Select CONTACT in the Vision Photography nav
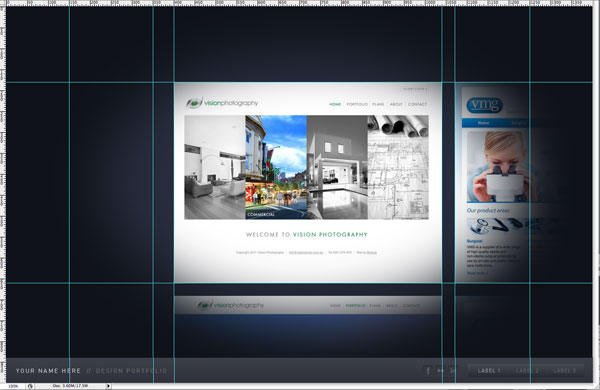This screenshot has height=390, width=600. [x=417, y=104]
